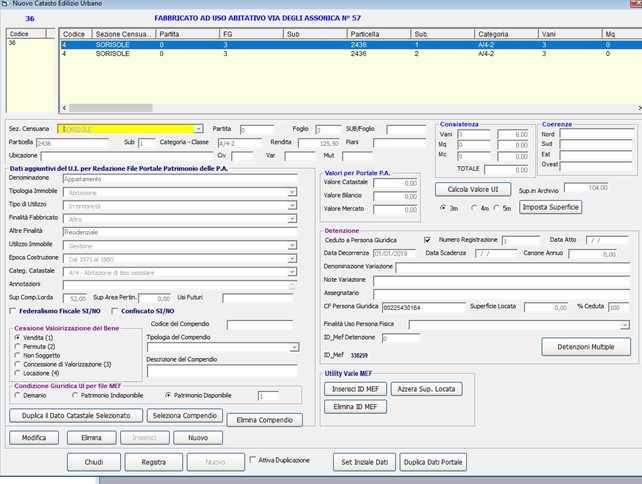Select the Permuta (2) radio option
642x484 pixels.
[x=17, y=346]
